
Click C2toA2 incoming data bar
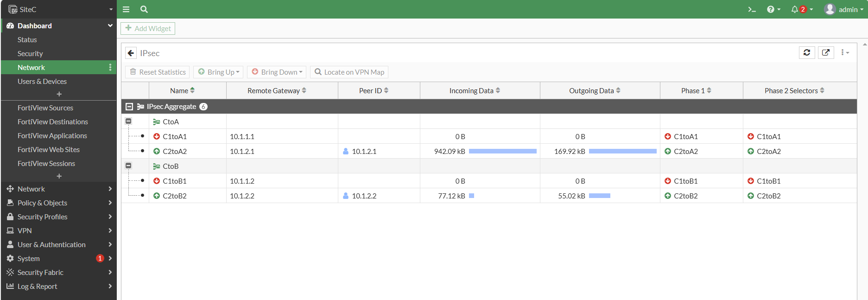point(503,151)
